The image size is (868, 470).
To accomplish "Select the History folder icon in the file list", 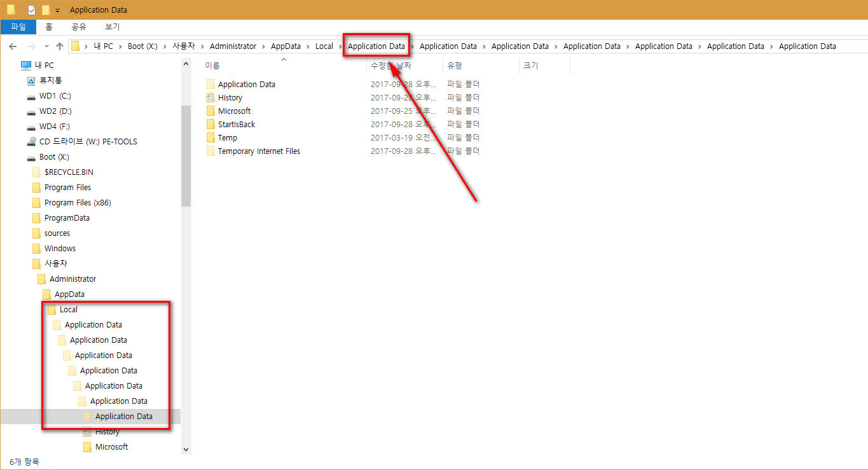I will click(210, 97).
